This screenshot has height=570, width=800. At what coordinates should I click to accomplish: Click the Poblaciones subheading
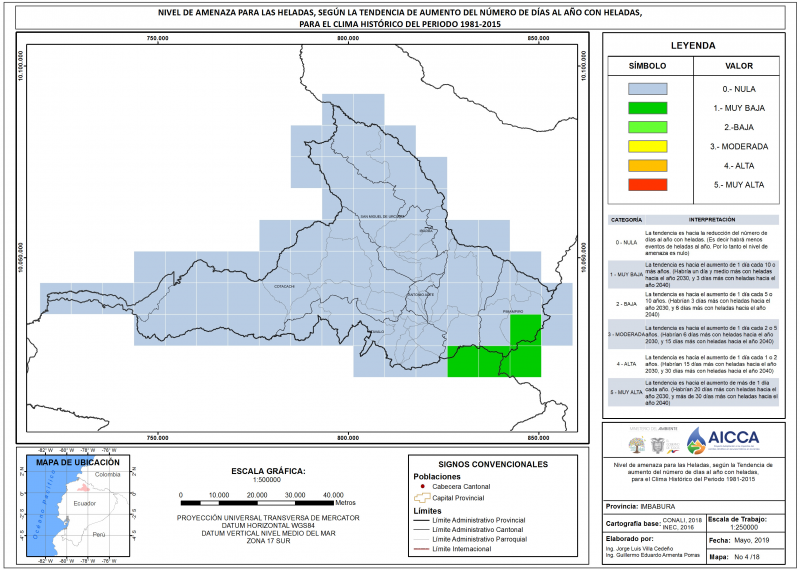[x=437, y=477]
